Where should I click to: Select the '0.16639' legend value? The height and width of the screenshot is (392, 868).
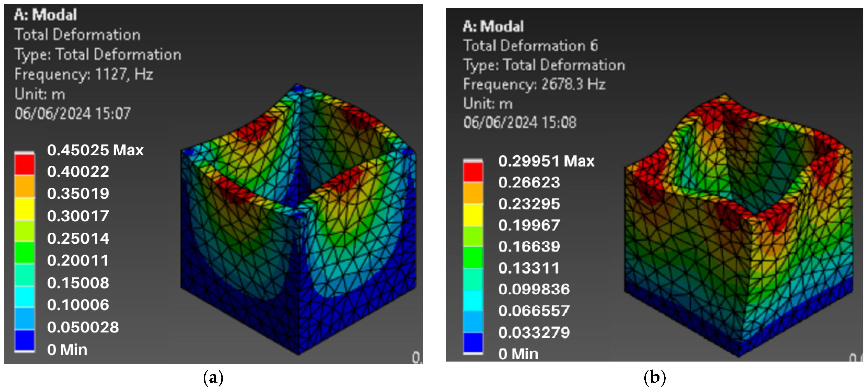click(x=529, y=246)
